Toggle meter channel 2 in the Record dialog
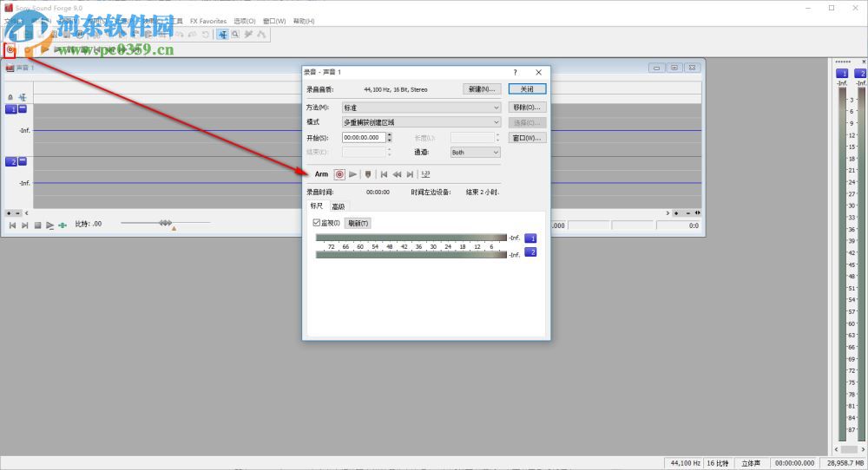This screenshot has height=470, width=868. tap(530, 252)
